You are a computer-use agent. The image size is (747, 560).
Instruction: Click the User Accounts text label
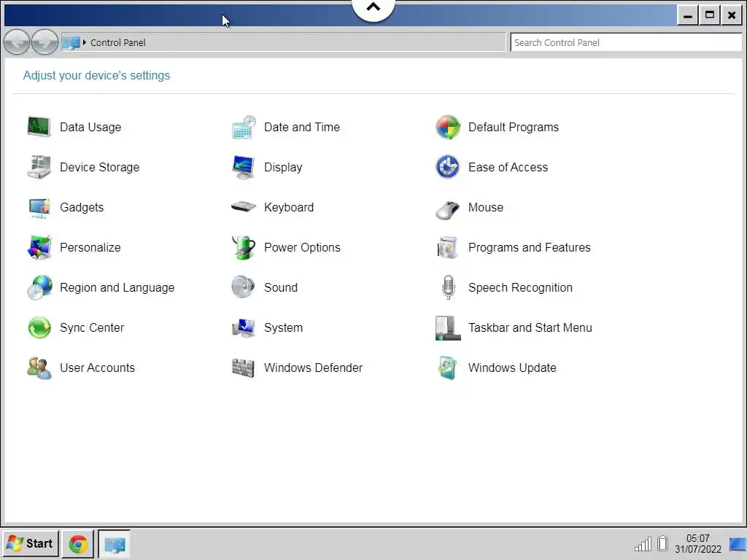pyautogui.click(x=97, y=368)
